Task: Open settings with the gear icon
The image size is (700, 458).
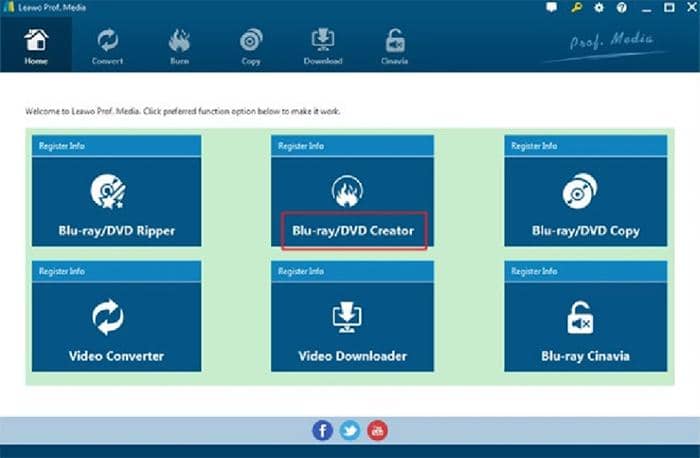Action: (x=599, y=8)
